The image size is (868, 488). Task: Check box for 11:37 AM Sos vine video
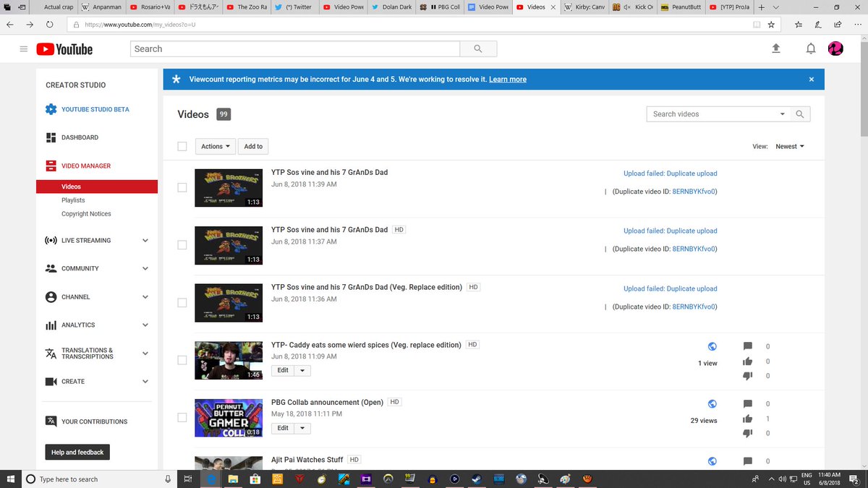(182, 245)
